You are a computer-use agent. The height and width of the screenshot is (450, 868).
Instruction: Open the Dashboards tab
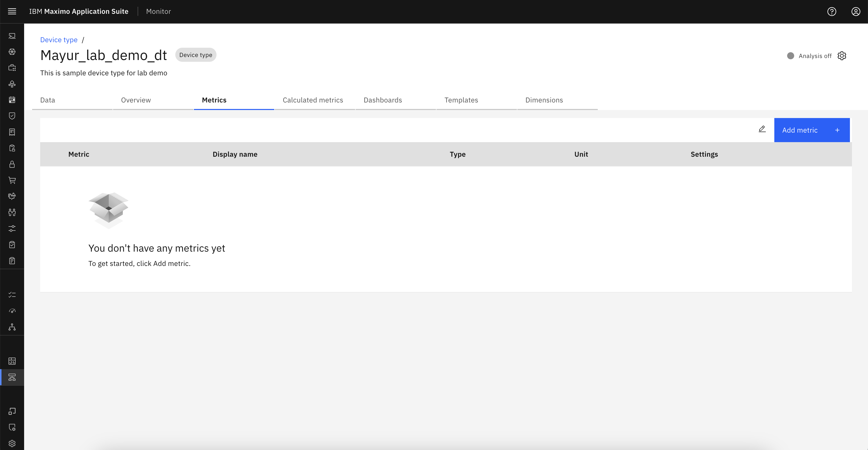(396, 100)
